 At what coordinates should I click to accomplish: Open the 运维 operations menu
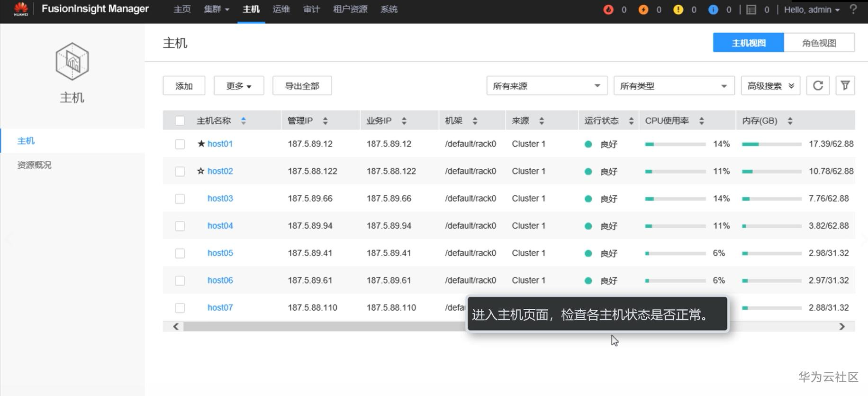(281, 9)
